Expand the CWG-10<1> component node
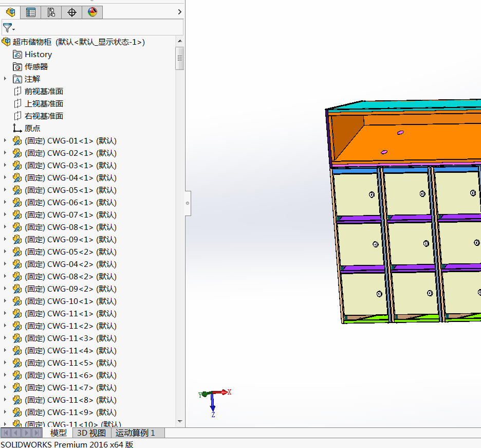Image resolution: width=481 pixels, height=448 pixels. (5, 301)
